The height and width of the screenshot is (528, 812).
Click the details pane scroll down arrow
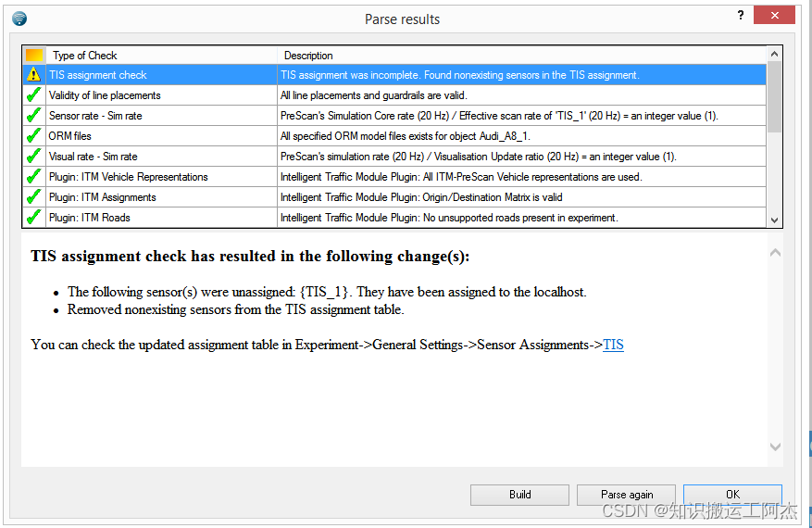coord(775,446)
